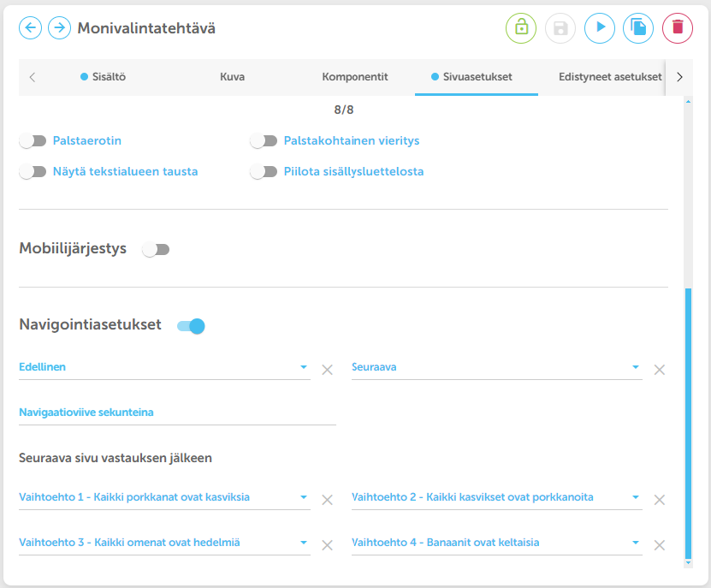Enable Piilota sisällysluettelosta toggle
711x588 pixels.
click(264, 172)
